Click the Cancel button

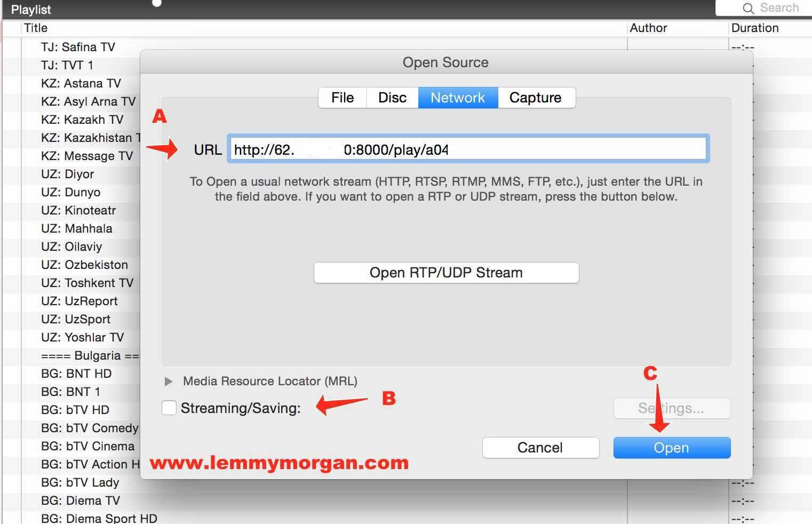tap(540, 448)
